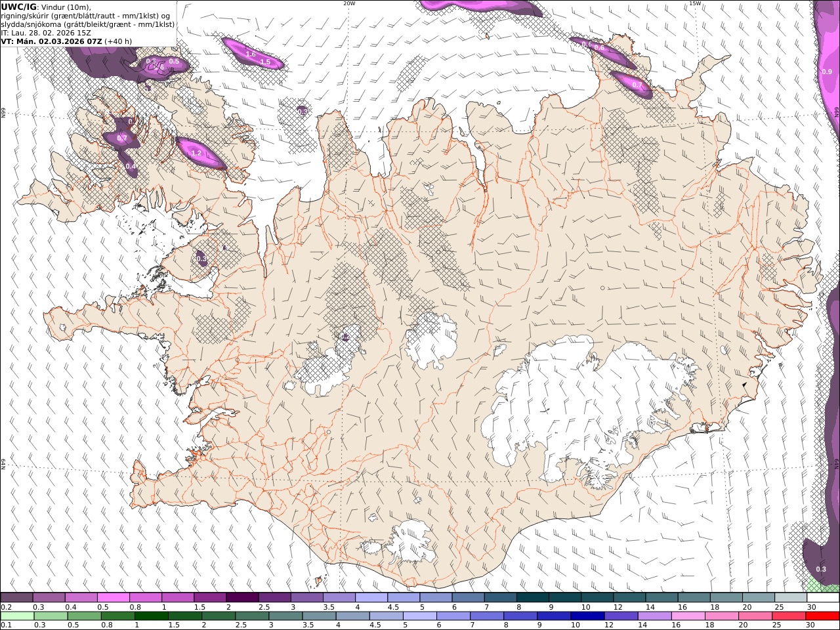This screenshot has height=630, width=840.
Task: Click the lower legend swatch between 0.1 and 0.3
Action: pos(17,616)
